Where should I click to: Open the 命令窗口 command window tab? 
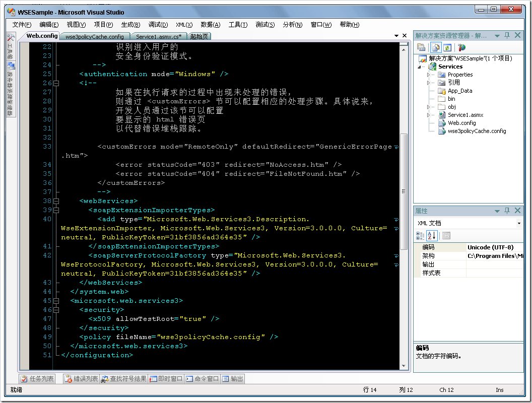pos(203,379)
